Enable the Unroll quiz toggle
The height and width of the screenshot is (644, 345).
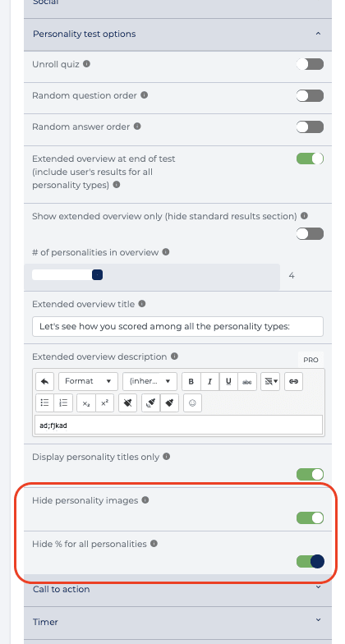[x=310, y=64]
